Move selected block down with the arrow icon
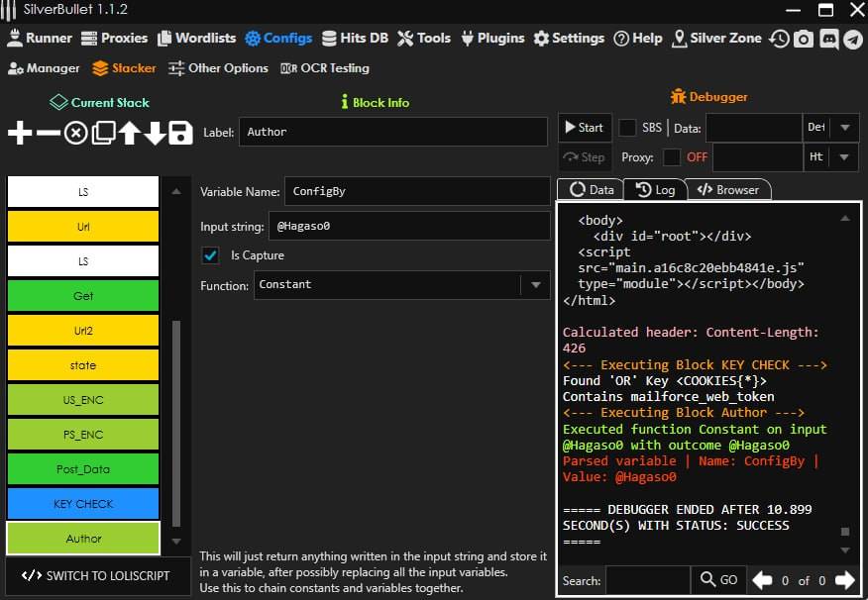 pyautogui.click(x=155, y=133)
